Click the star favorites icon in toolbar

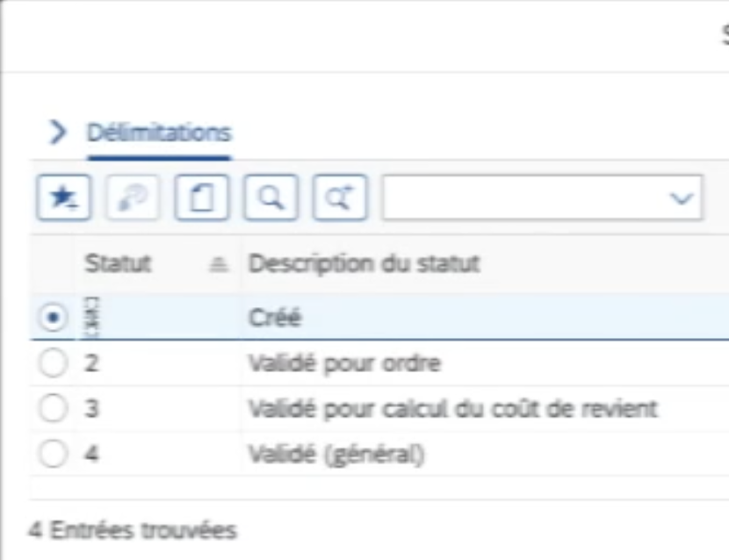pos(59,199)
